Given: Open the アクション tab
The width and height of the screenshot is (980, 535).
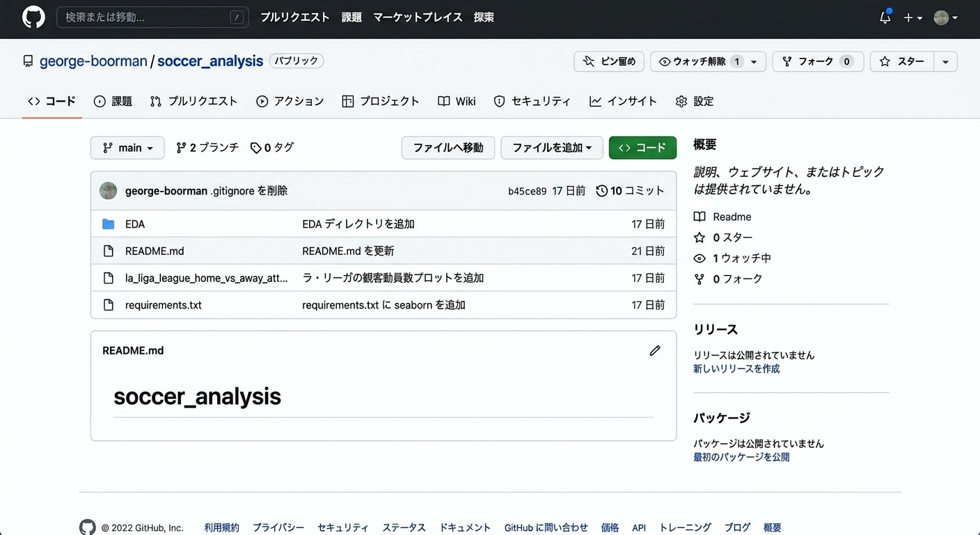Looking at the screenshot, I should (290, 101).
